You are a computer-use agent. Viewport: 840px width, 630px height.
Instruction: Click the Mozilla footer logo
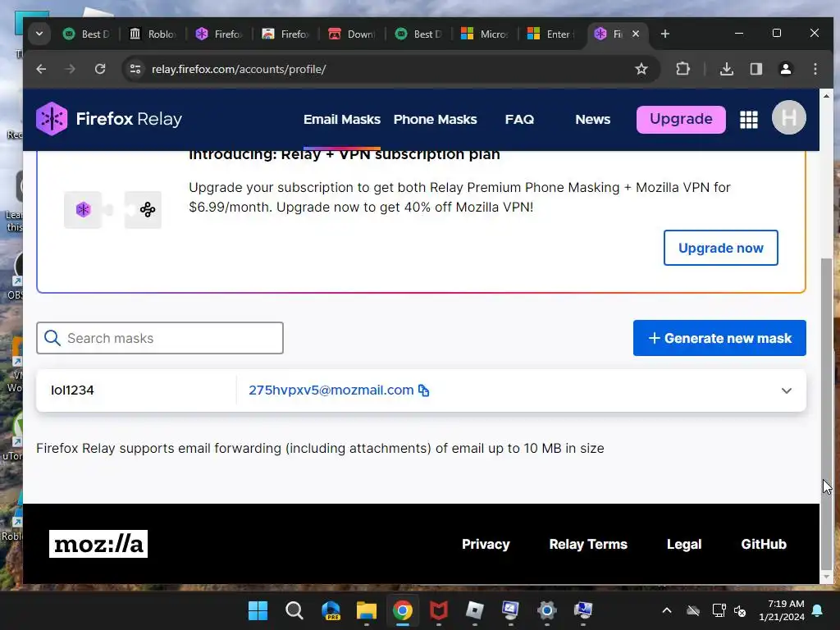click(x=98, y=544)
